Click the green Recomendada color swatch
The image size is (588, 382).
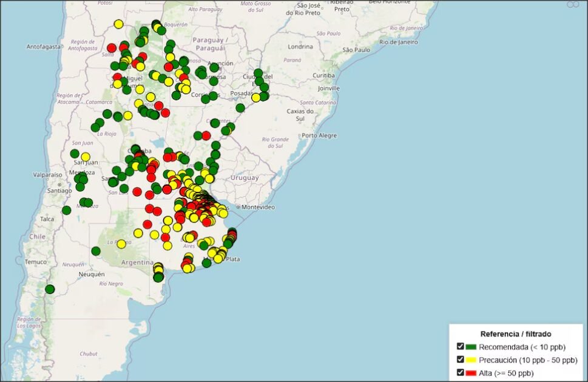click(x=471, y=347)
